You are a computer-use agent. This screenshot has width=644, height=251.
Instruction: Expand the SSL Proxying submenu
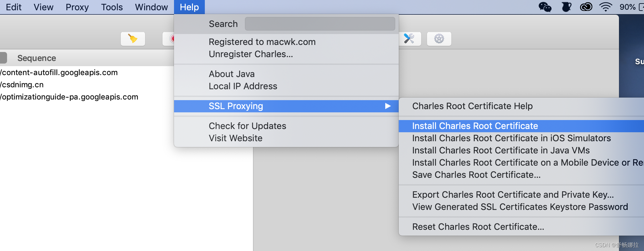[286, 106]
